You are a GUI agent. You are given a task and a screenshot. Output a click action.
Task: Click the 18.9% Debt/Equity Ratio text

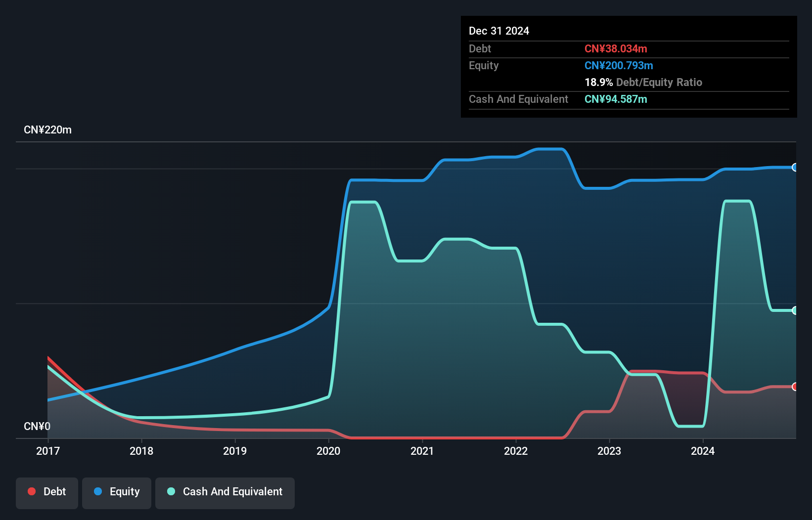click(643, 83)
